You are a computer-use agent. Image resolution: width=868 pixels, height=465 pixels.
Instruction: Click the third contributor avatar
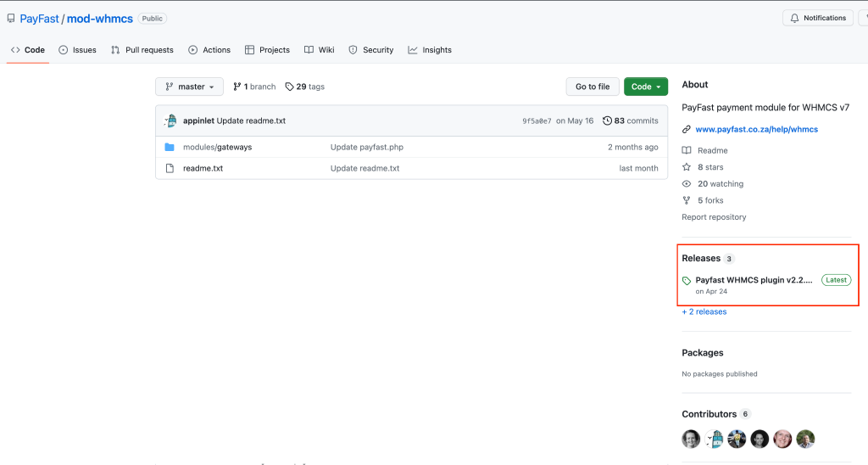(737, 439)
